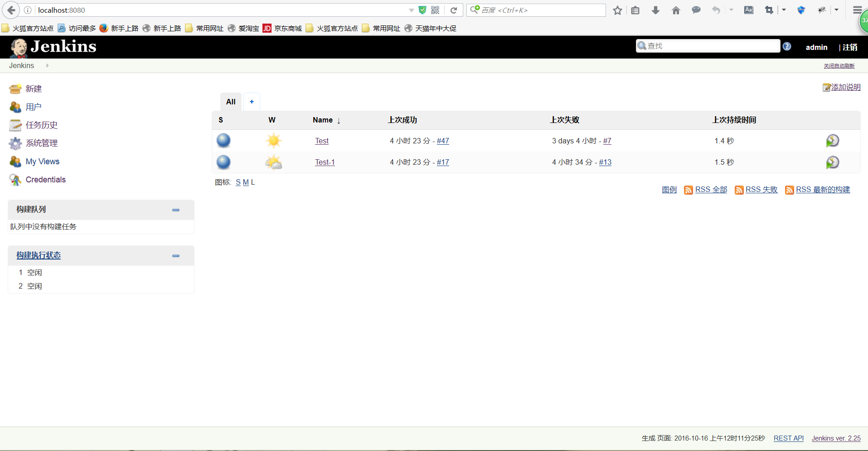Open the admin user page
This screenshot has width=868, height=451.
click(x=816, y=47)
